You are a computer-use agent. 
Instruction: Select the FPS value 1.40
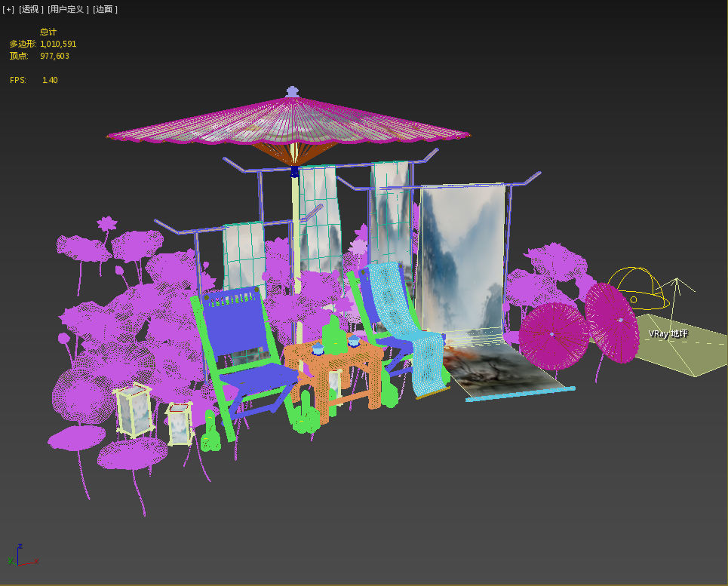[x=50, y=80]
